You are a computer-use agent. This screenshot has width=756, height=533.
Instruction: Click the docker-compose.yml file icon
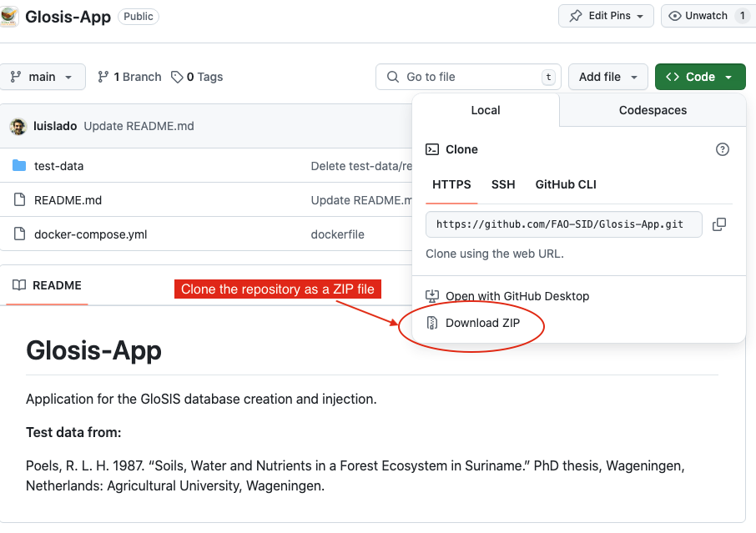(x=19, y=234)
